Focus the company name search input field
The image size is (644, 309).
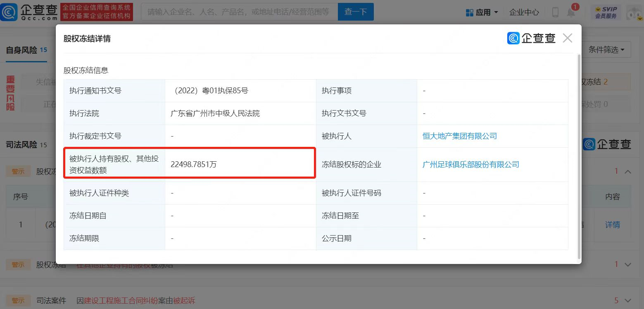(239, 12)
